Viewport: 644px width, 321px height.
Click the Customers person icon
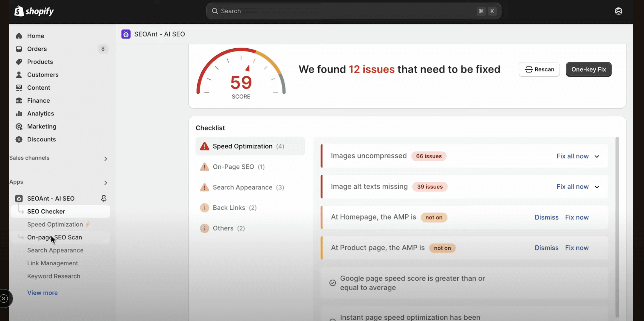click(19, 74)
